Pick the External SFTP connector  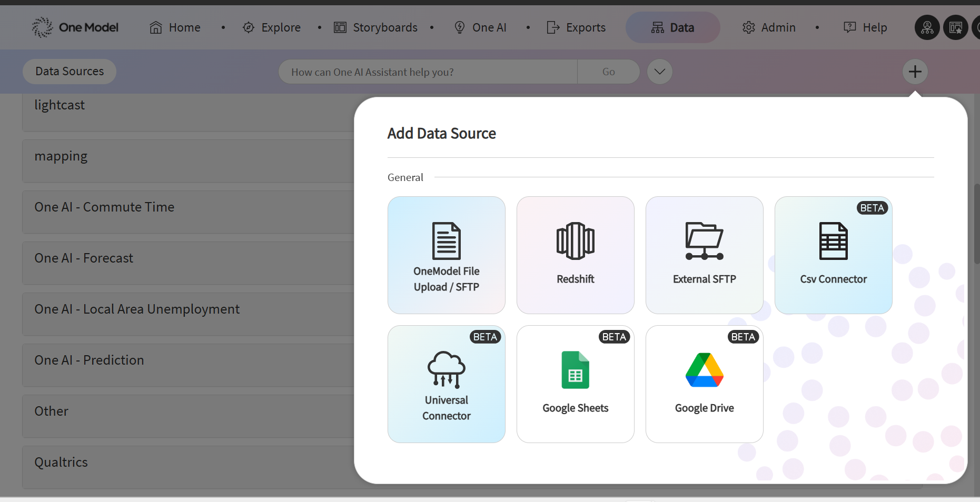[704, 255]
